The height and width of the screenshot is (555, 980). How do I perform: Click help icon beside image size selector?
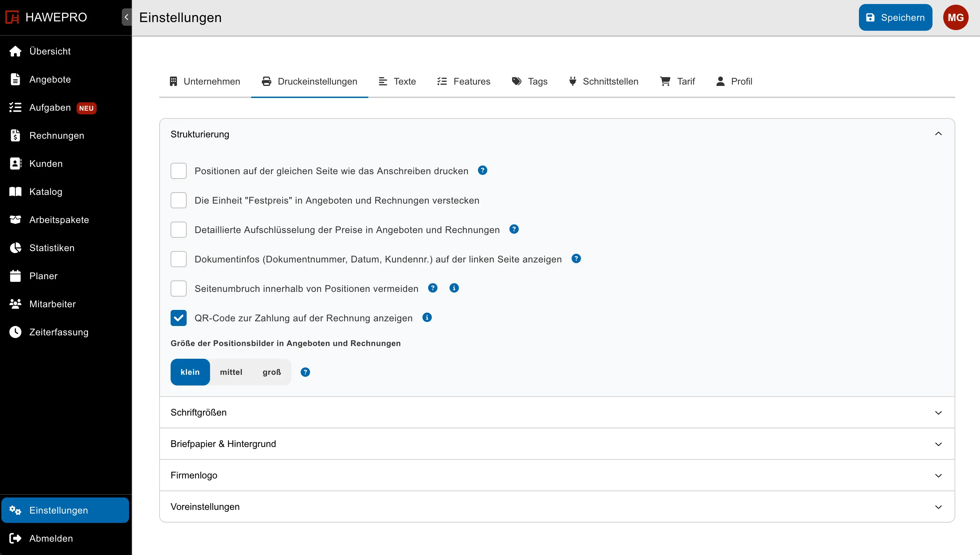(x=305, y=372)
